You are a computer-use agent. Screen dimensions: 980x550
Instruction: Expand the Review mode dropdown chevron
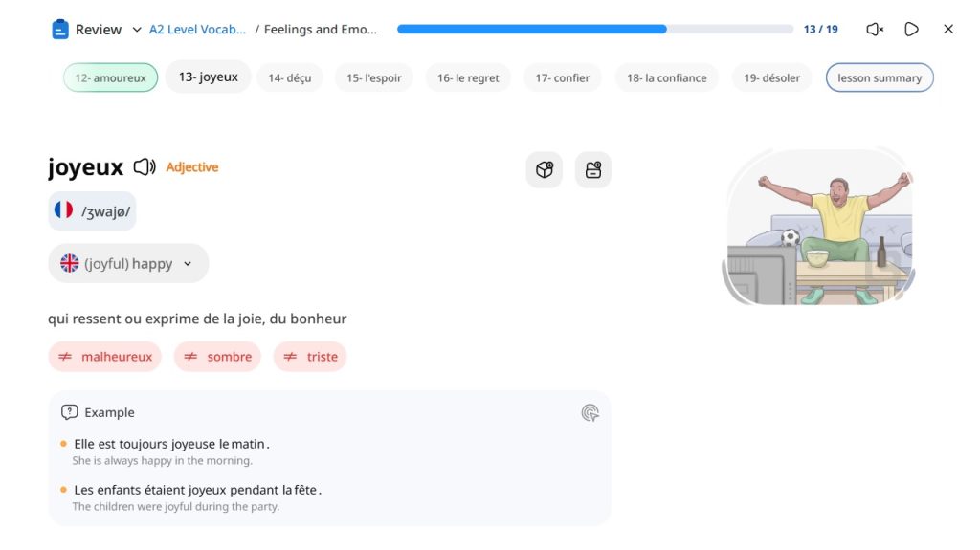coord(137,30)
